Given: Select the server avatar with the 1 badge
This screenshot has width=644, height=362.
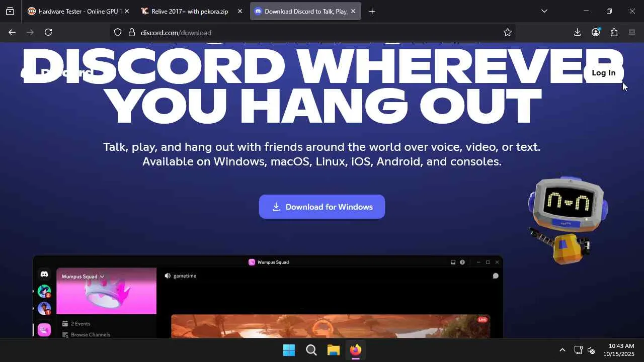Looking at the screenshot, I should click(44, 308).
